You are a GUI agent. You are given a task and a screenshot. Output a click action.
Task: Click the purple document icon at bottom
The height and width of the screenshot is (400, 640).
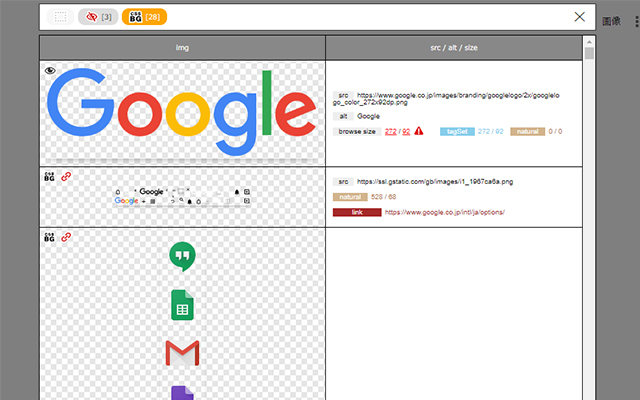coord(182,393)
